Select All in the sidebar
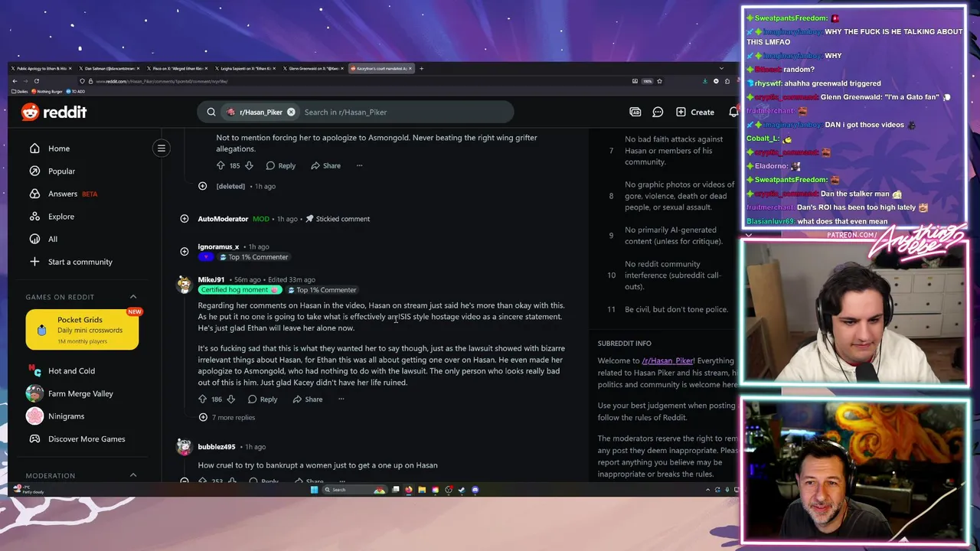Image resolution: width=980 pixels, height=551 pixels. tap(53, 239)
